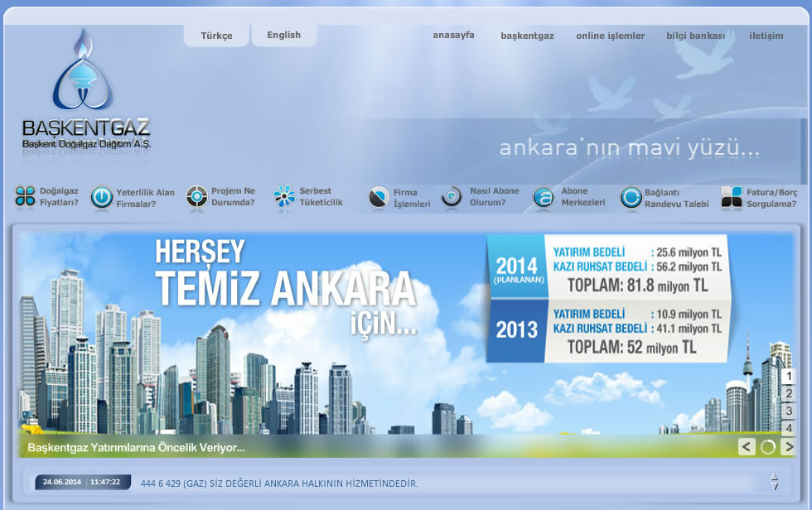This screenshot has height=510, width=812.
Task: Click the Doğalgaz Fiyatları? link text
Action: (x=59, y=196)
